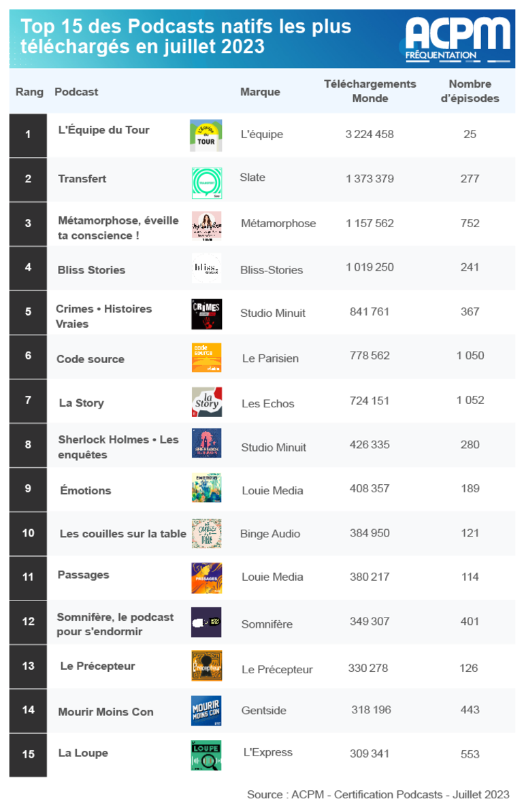Select the green La Loupe cover
The image size is (524, 812).
[206, 756]
